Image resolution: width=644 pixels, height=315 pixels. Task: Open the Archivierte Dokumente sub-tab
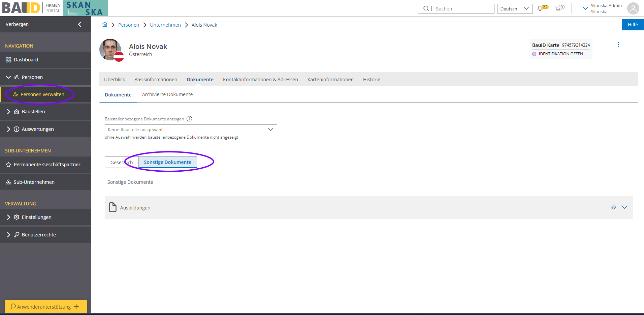[167, 94]
